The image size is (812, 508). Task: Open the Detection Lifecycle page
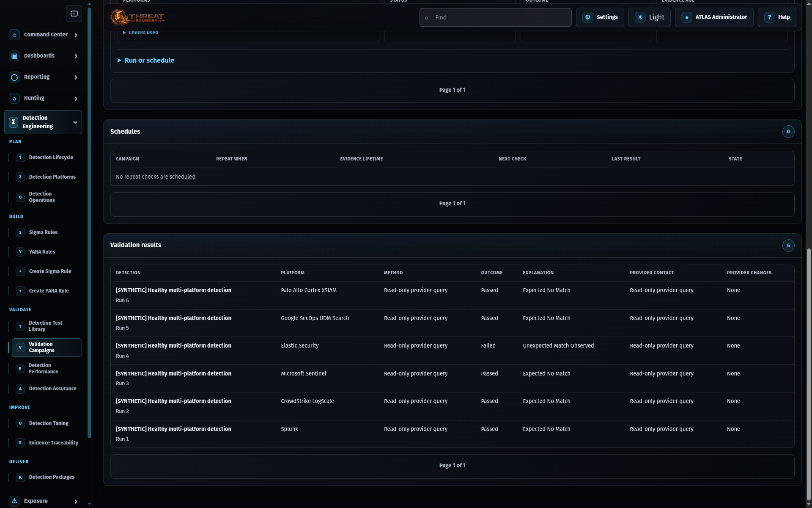click(x=51, y=157)
